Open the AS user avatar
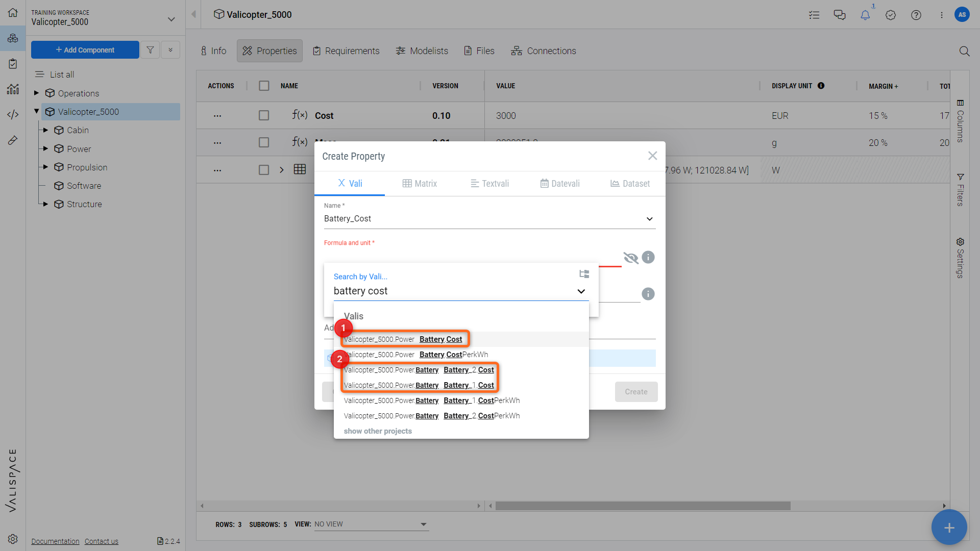Image resolution: width=980 pixels, height=551 pixels. pos(962,14)
